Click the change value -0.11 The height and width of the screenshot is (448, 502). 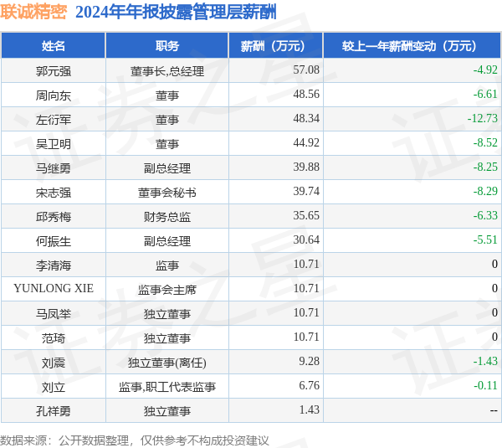[485, 386]
